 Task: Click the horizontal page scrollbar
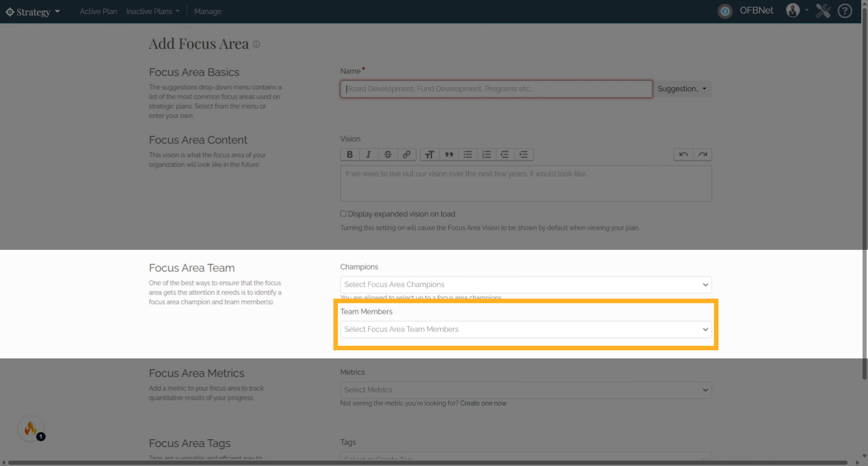coord(427,462)
